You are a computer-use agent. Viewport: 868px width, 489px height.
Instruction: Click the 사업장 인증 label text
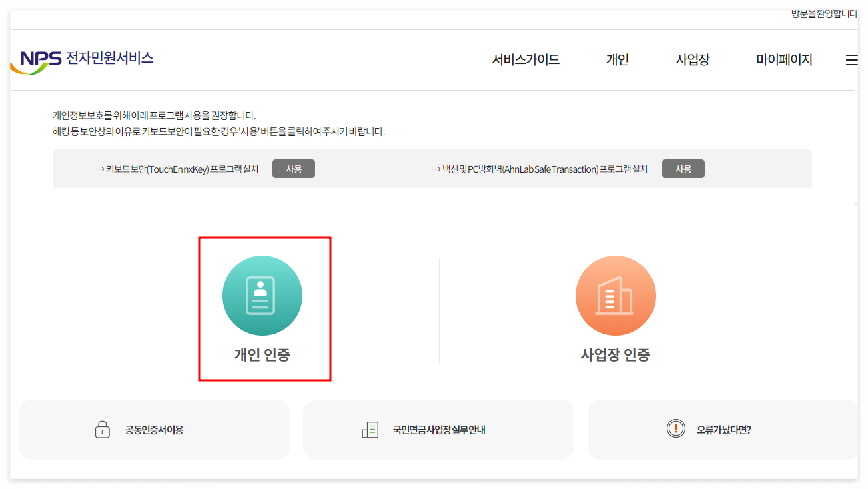pos(615,356)
